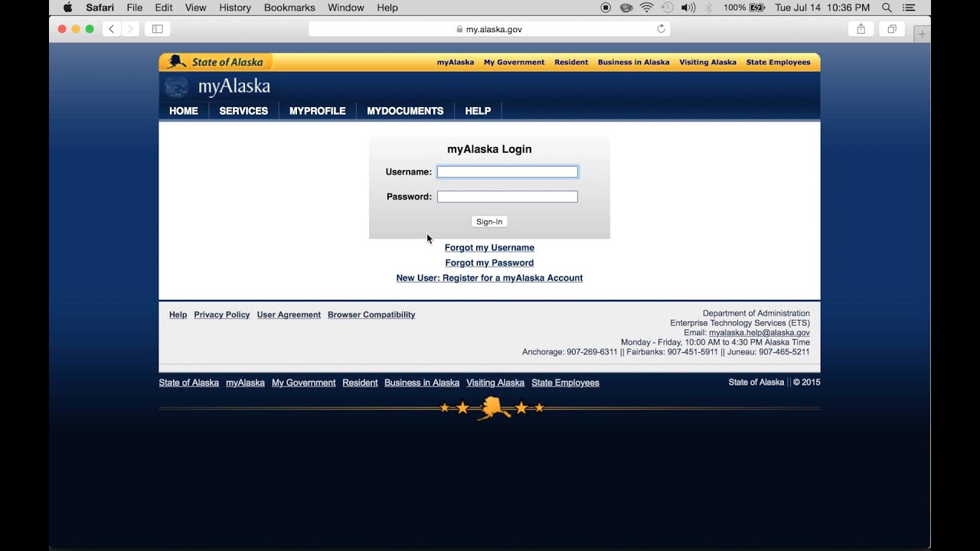Show all tabs overview icon
This screenshot has width=980, height=551.
(x=892, y=29)
